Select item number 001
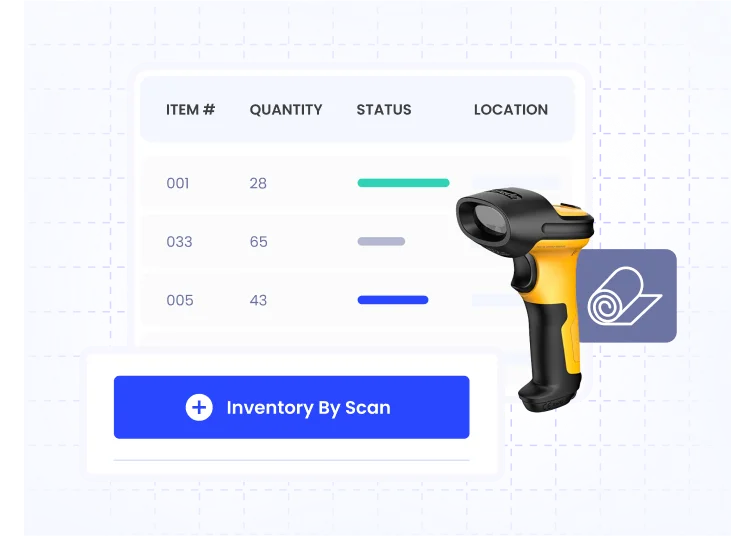This screenshot has height=536, width=731. coord(178,184)
